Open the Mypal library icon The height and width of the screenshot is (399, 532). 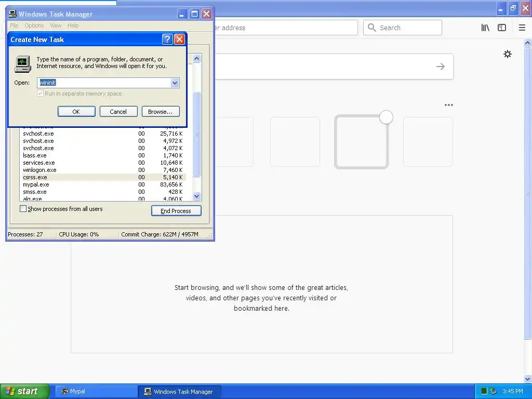click(x=485, y=28)
